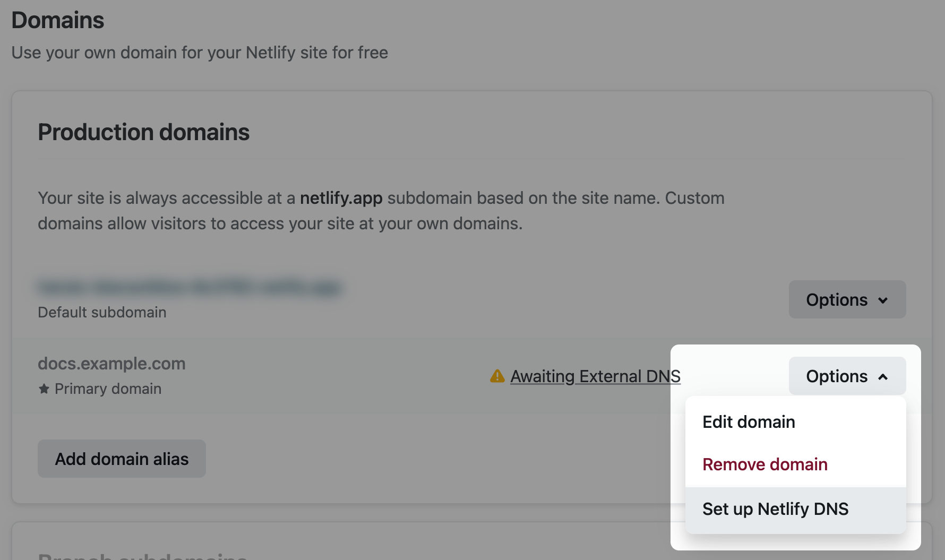This screenshot has width=945, height=560.
Task: Click the 'Use your own domain' subtitle
Action: click(200, 53)
